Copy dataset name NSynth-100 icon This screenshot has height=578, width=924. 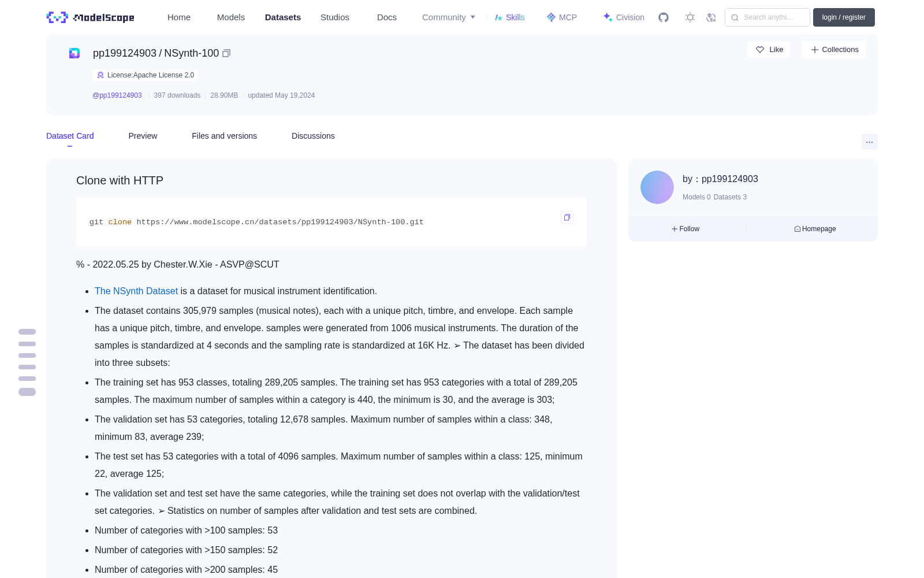226,53
